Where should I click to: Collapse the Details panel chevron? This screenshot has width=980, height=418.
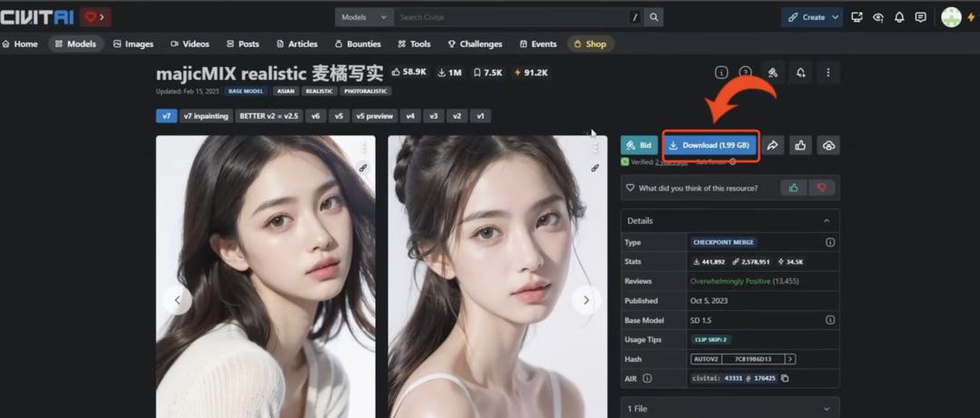pos(827,220)
